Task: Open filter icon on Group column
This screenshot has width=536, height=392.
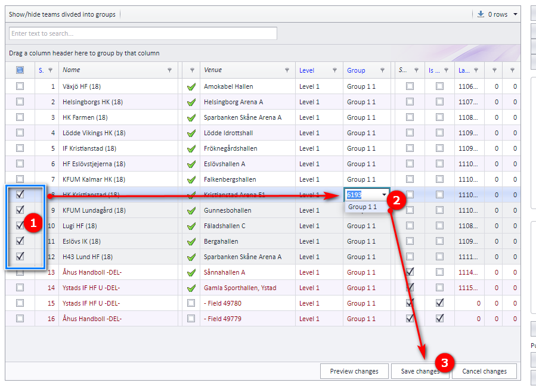Action: [383, 70]
